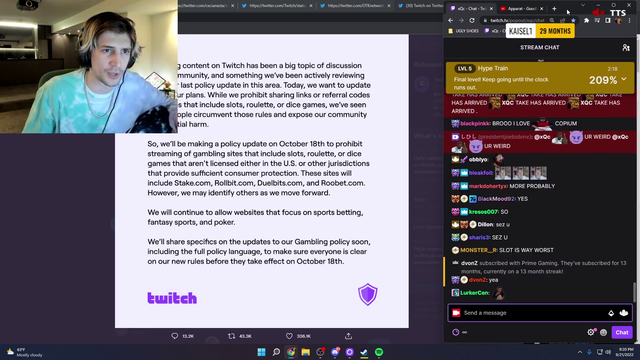Click the microphone icon in system tray
The height and width of the screenshot is (360, 640).
[589, 352]
